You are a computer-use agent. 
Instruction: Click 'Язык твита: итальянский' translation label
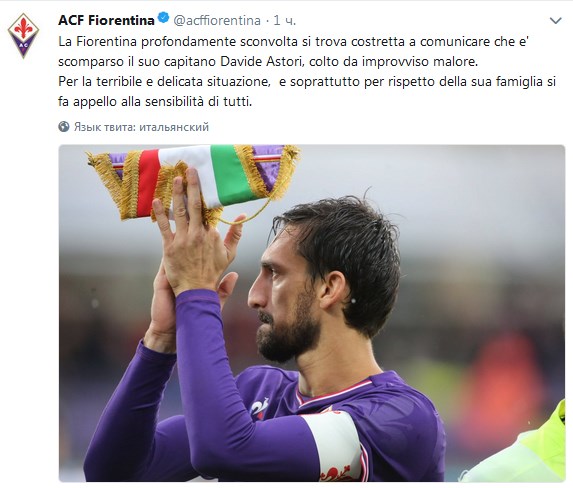point(141,127)
